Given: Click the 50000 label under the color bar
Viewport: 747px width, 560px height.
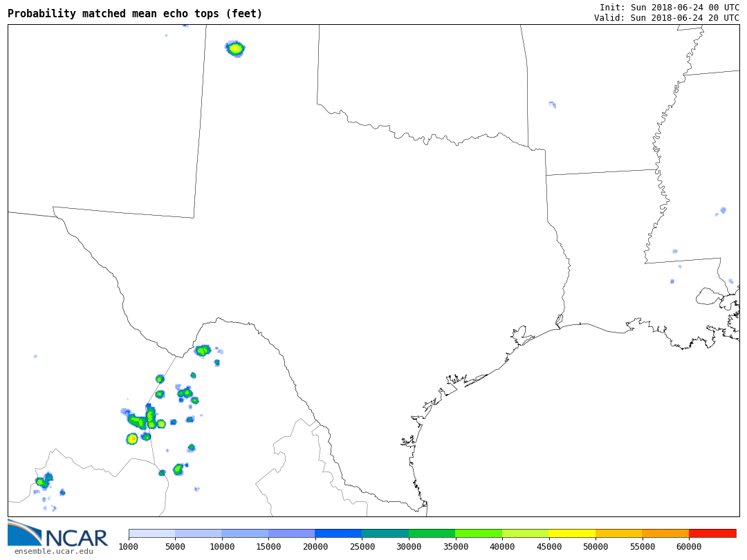Looking at the screenshot, I should (596, 547).
